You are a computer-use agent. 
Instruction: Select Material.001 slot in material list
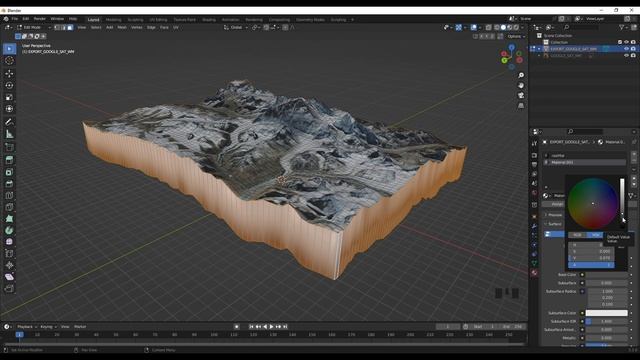tap(585, 162)
